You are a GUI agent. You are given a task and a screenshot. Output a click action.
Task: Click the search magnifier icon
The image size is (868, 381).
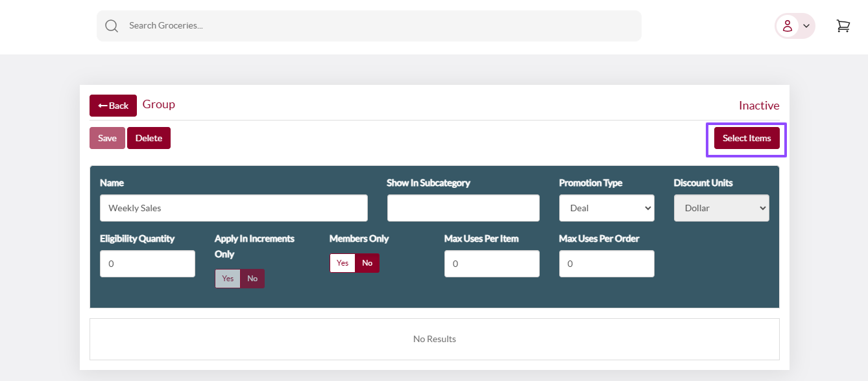click(x=112, y=26)
